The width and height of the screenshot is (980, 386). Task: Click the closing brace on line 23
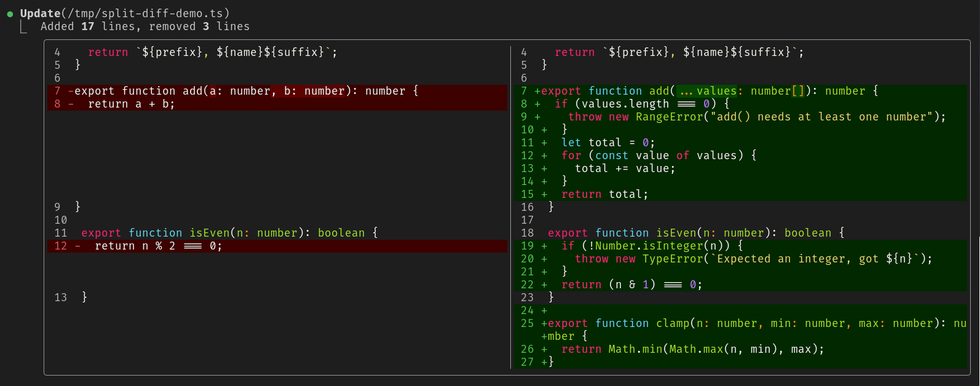(x=551, y=297)
